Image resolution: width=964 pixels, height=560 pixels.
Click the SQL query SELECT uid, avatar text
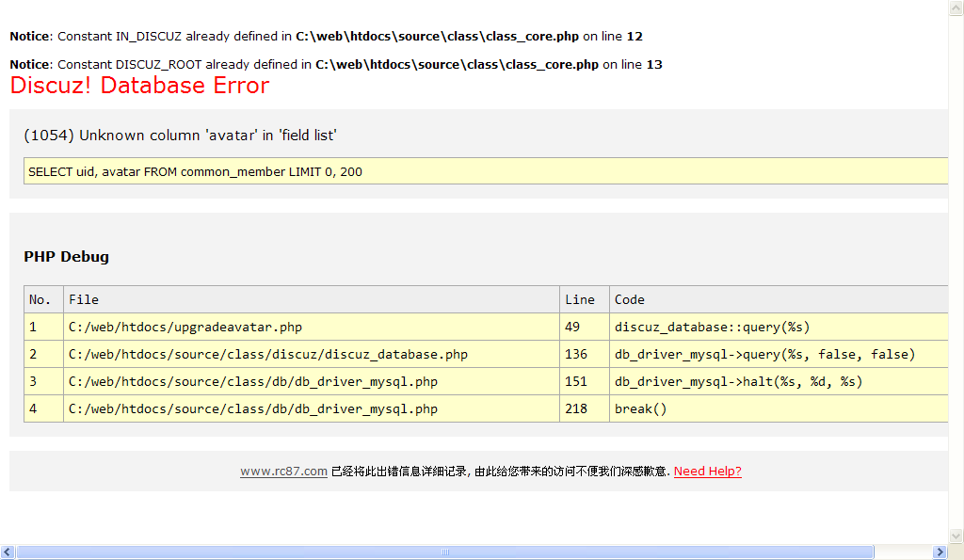point(196,172)
